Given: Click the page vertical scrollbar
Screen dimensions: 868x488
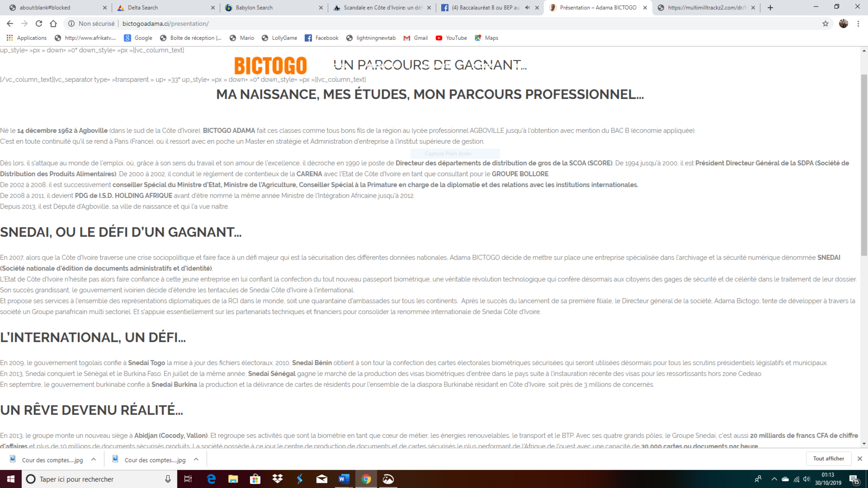Looking at the screenshot, I should pos(864,165).
